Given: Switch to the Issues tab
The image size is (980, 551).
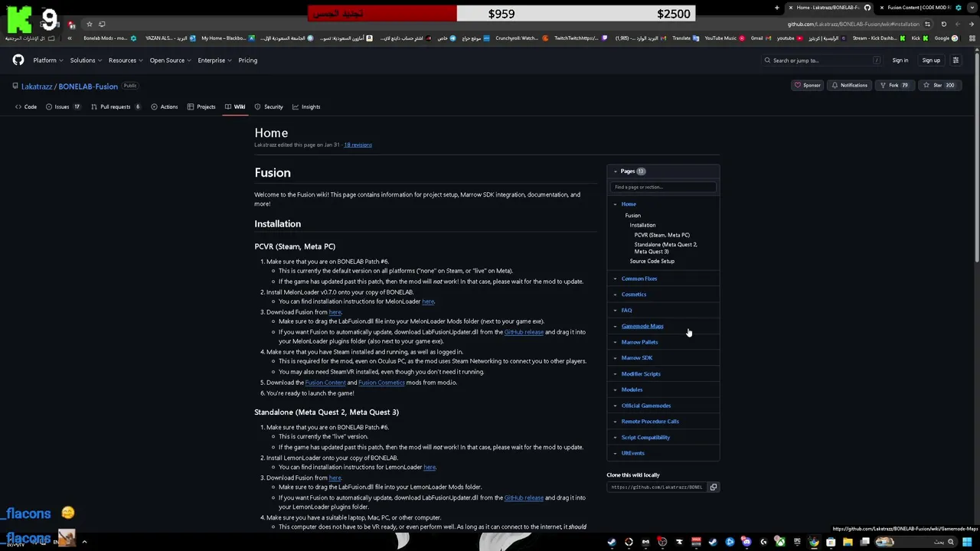Looking at the screenshot, I should pos(63,107).
